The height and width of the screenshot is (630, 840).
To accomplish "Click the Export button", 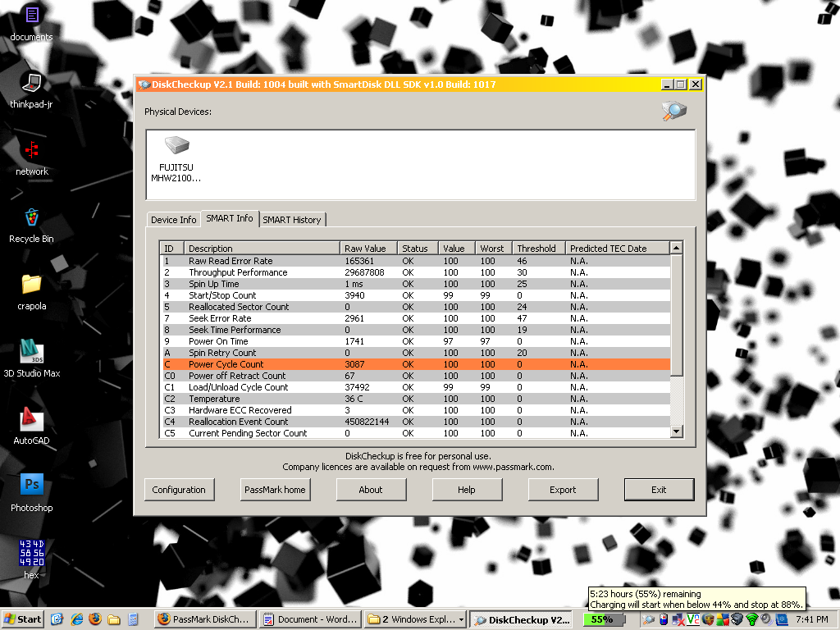I will click(x=563, y=490).
